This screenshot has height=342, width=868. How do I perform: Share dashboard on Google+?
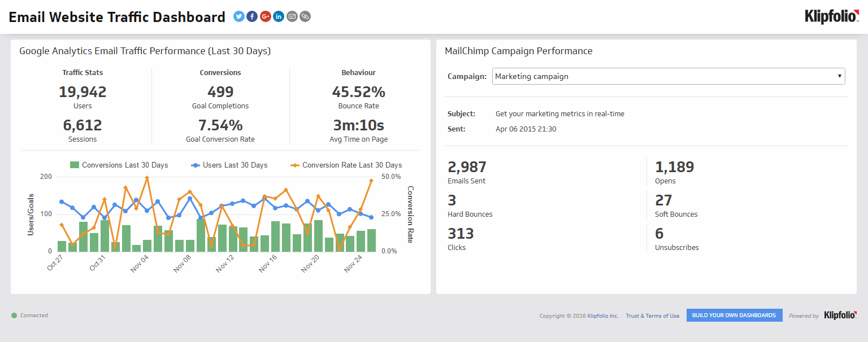pos(265,16)
